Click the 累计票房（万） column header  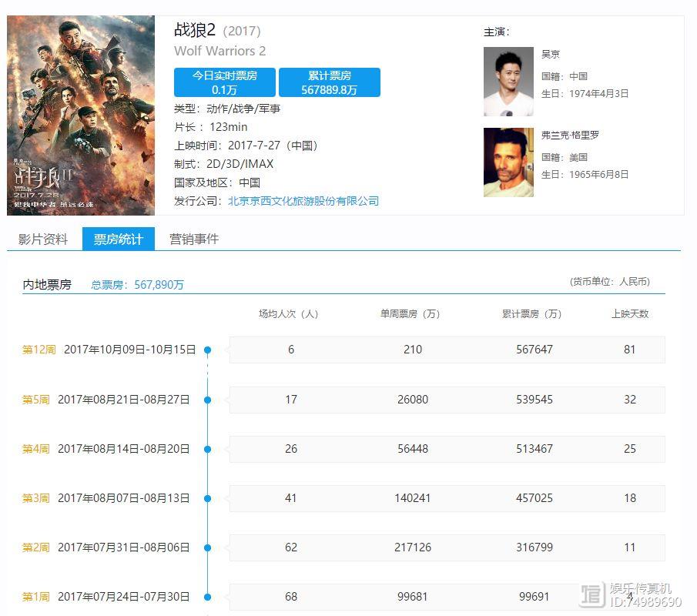pyautogui.click(x=532, y=314)
